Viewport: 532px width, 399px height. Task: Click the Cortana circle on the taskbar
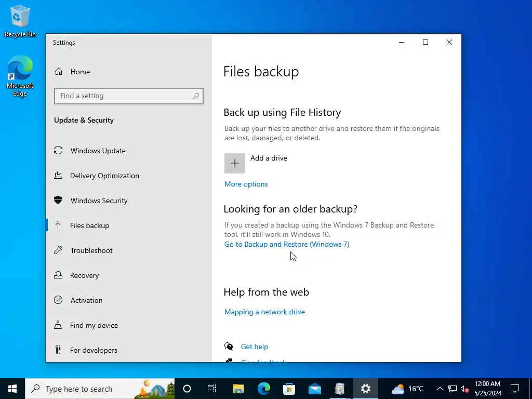point(187,389)
